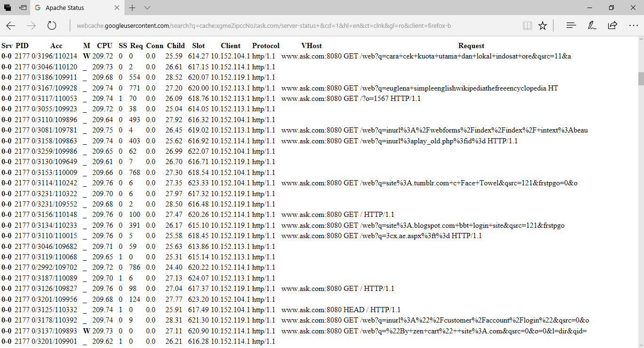Screen dimensions: 644x348
Task: Select Slot value 616.28
Action: click(198, 341)
